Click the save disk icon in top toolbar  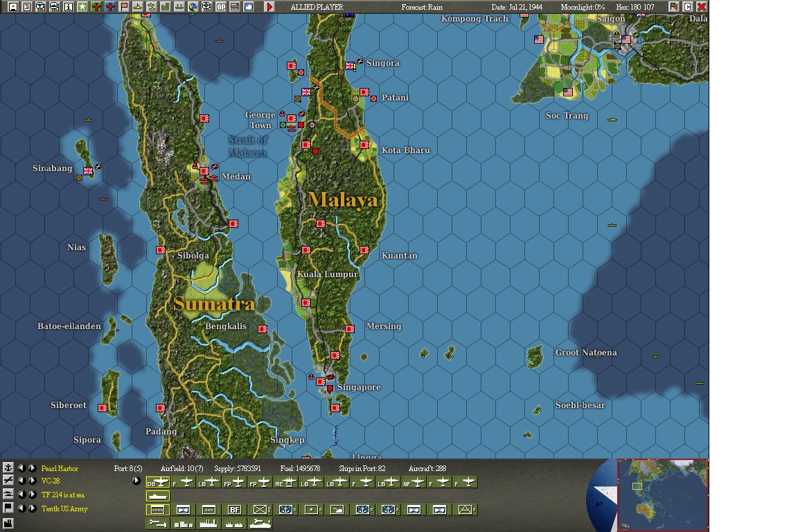[x=12, y=7]
